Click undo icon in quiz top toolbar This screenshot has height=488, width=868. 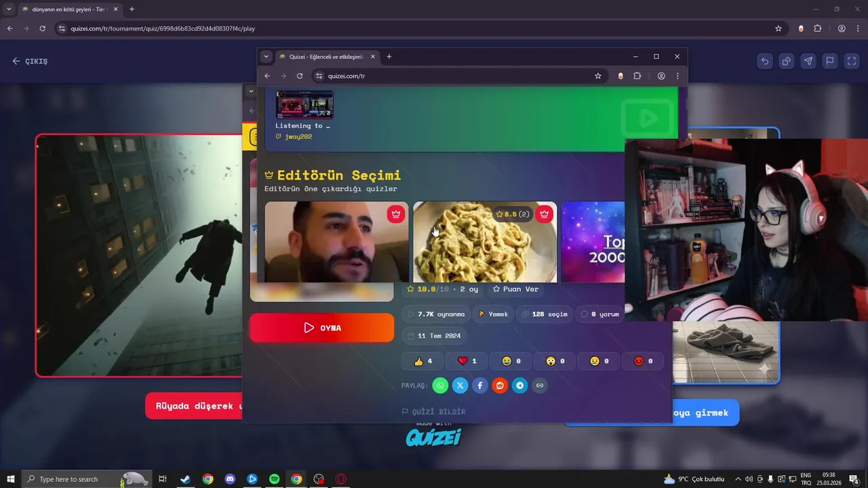point(765,61)
